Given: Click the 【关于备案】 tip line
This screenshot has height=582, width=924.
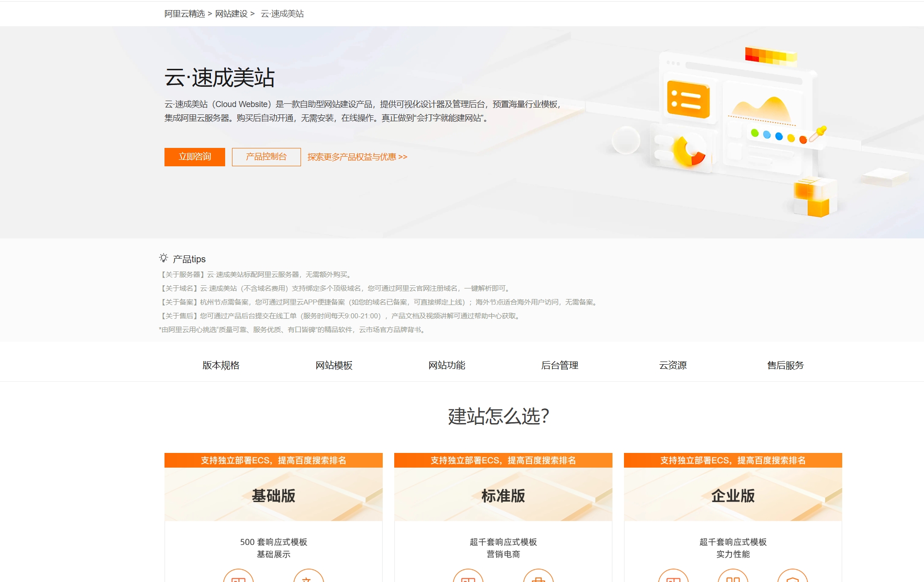Looking at the screenshot, I should [x=379, y=302].
